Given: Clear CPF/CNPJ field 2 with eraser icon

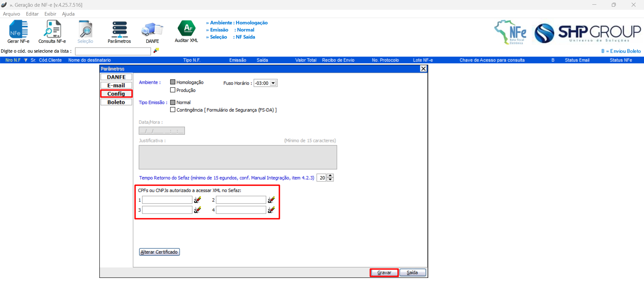Looking at the screenshot, I should tap(271, 200).
